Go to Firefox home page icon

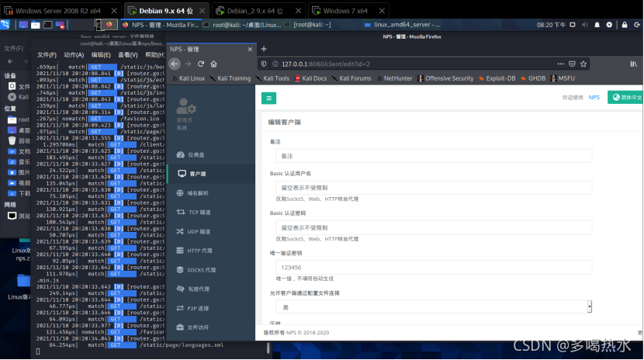tap(213, 64)
